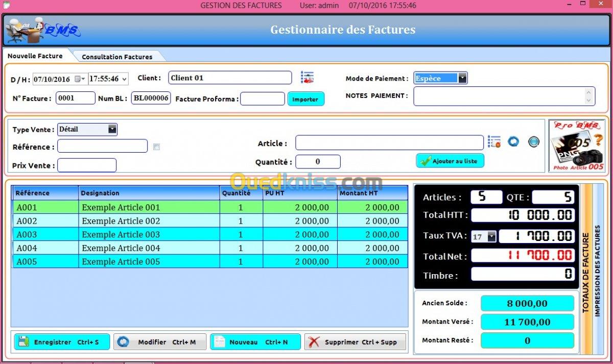Select the Nouvelle Facture tab

pyautogui.click(x=35, y=56)
